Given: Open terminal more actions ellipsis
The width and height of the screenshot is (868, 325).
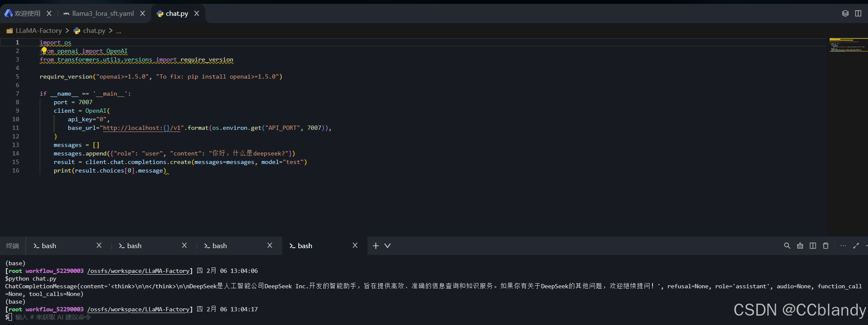Looking at the screenshot, I should (843, 246).
